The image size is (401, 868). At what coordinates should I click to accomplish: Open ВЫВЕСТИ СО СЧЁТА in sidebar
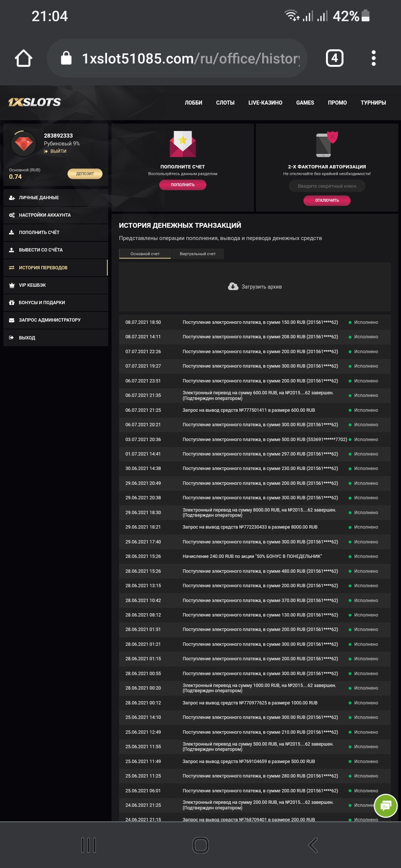click(x=41, y=250)
